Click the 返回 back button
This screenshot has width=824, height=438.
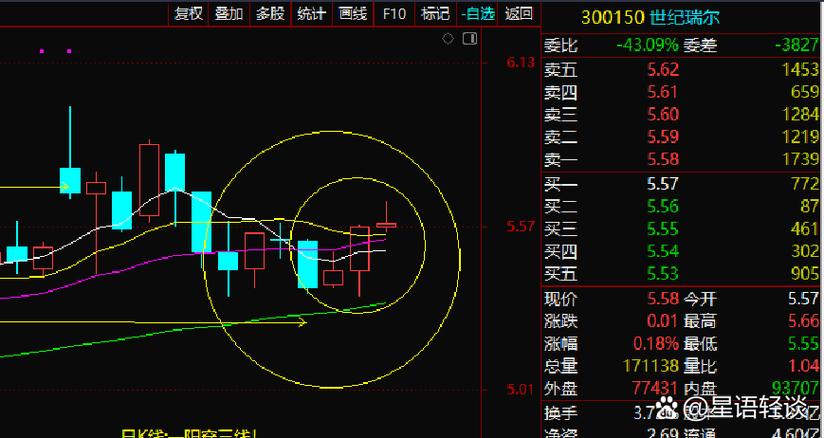coord(519,13)
